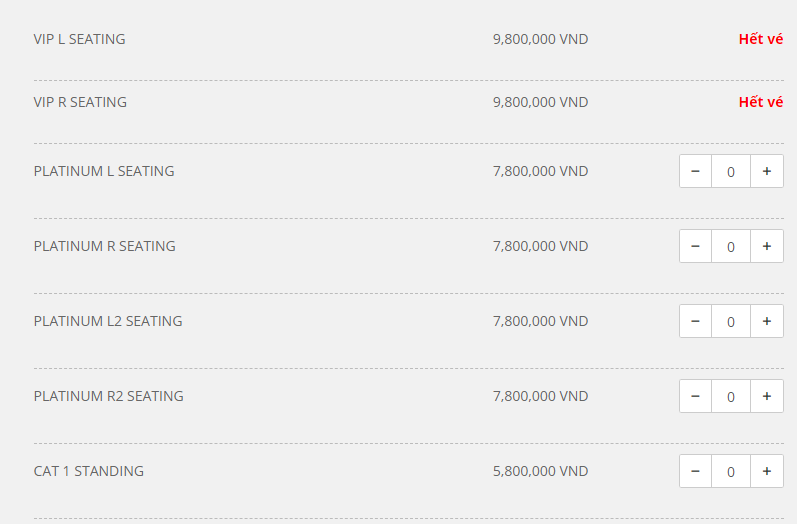Screen dimensions: 797x524
Task: Focus the PLATINUM R SEATING quantity box
Action: coord(731,246)
